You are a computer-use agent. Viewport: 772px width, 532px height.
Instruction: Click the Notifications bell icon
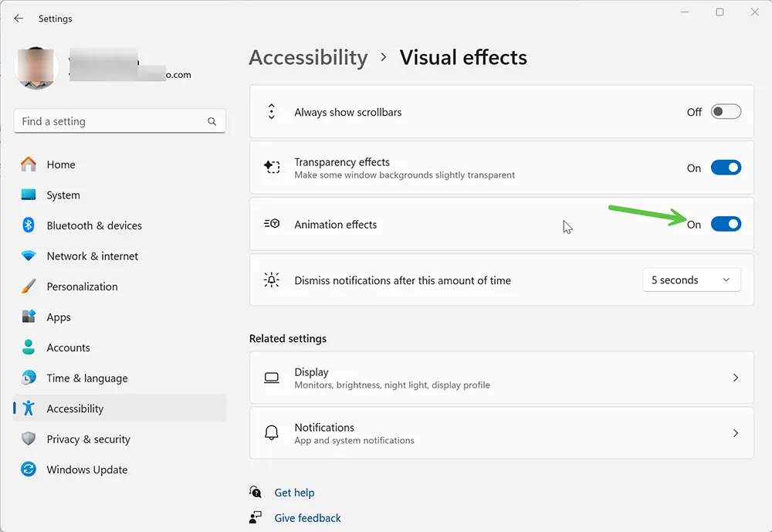tap(272, 433)
